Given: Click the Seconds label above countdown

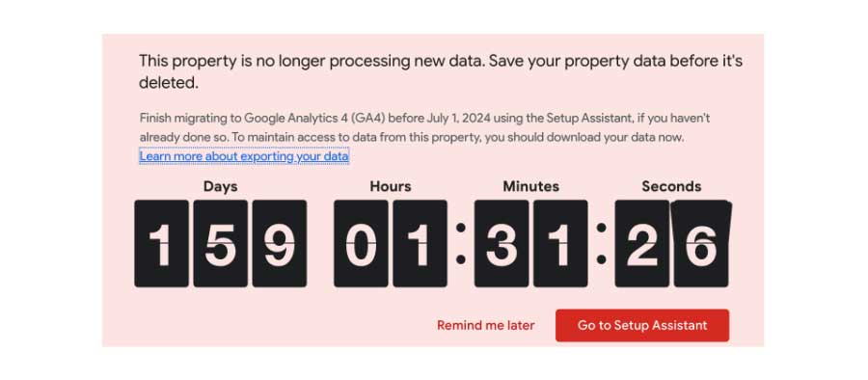Looking at the screenshot, I should coord(671,187).
